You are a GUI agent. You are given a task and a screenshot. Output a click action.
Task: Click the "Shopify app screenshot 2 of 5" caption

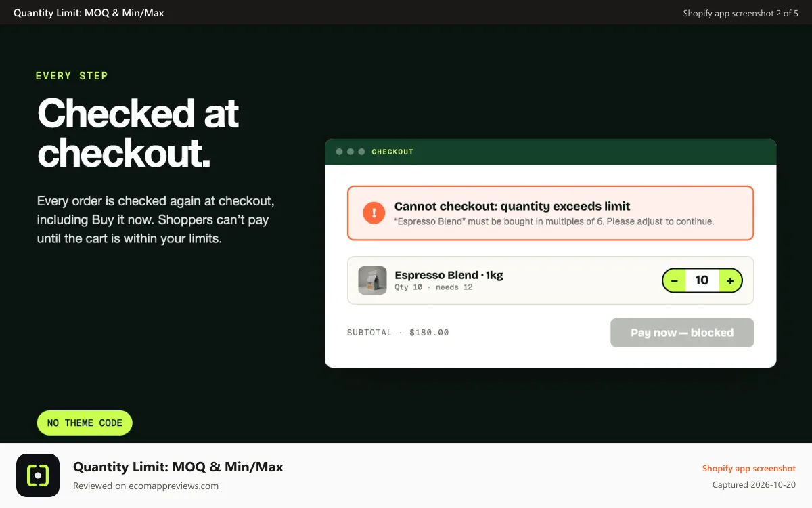(x=741, y=13)
